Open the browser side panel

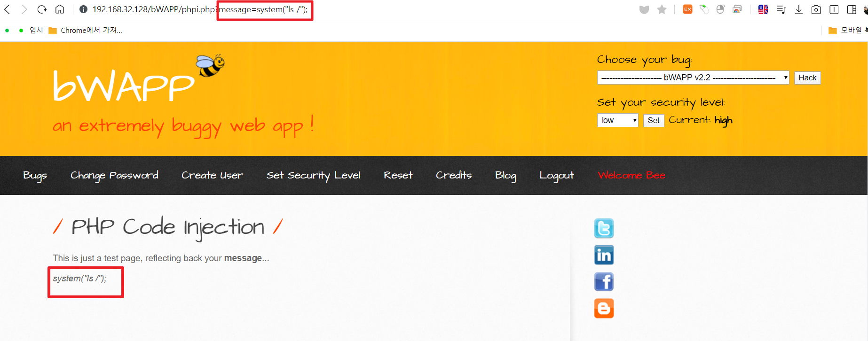click(x=852, y=9)
